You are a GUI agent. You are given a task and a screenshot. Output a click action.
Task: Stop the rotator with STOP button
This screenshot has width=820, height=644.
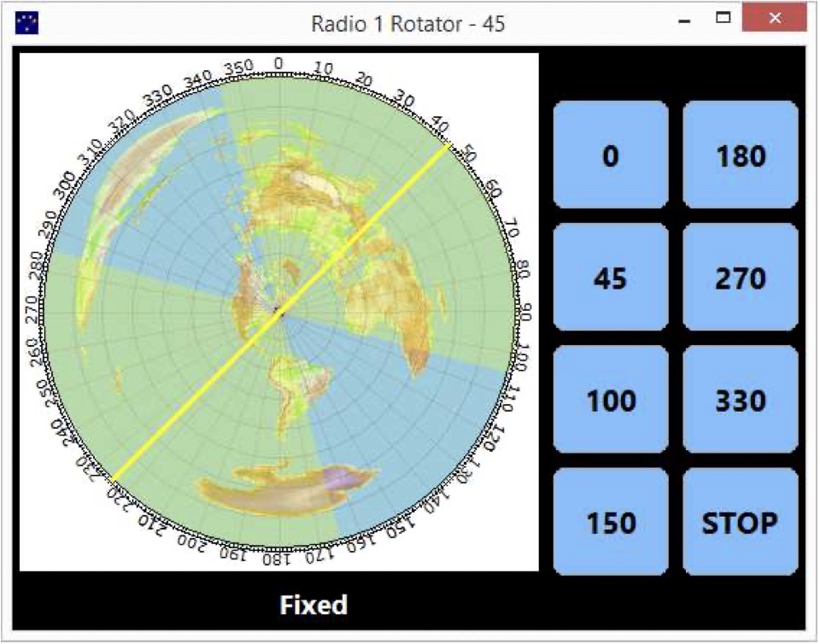point(740,522)
